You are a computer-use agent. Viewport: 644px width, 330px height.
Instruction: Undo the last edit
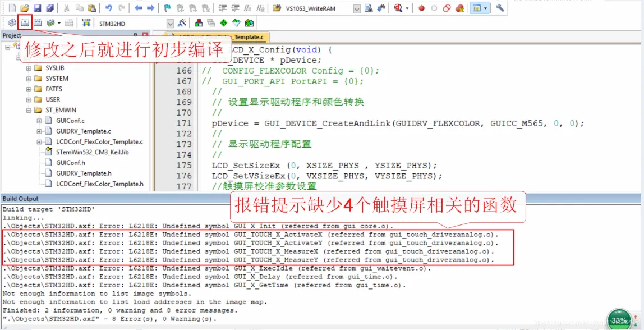pyautogui.click(x=109, y=8)
